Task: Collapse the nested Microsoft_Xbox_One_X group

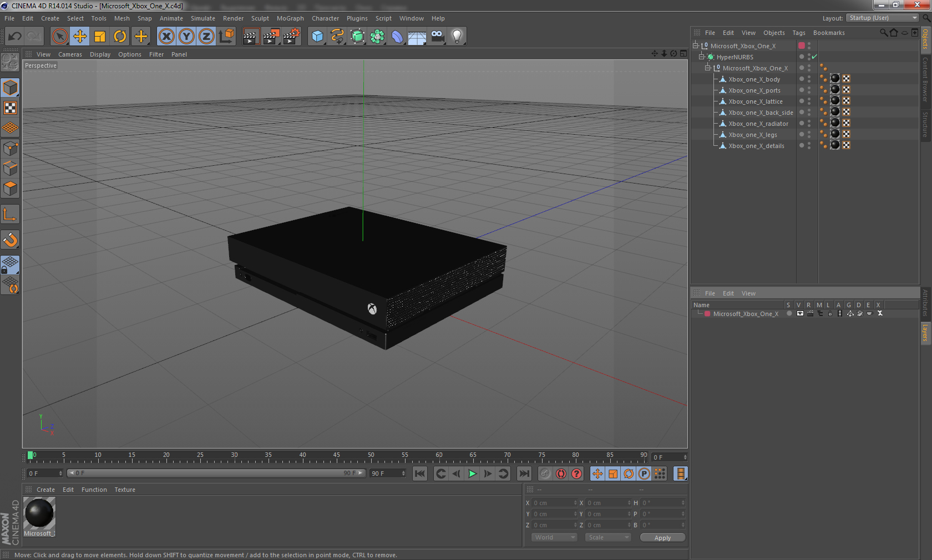Action: tap(707, 68)
